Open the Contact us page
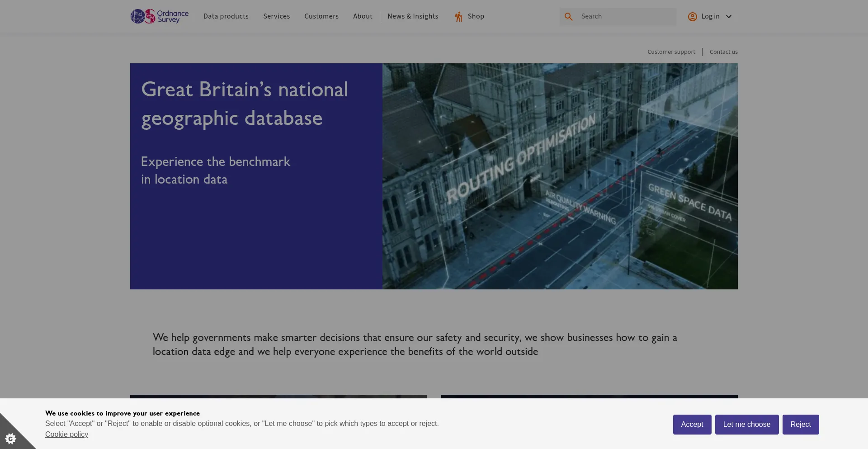Viewport: 868px width, 449px height. click(723, 52)
